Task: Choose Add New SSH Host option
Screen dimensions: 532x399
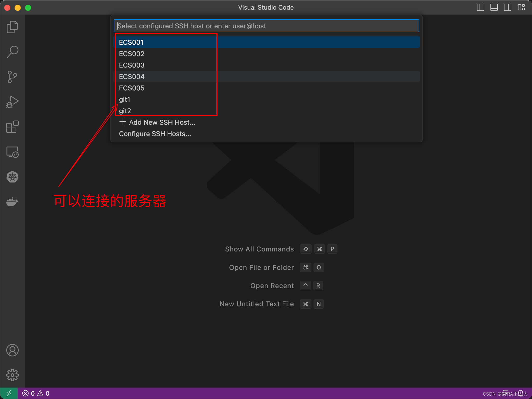Action: tap(267, 122)
